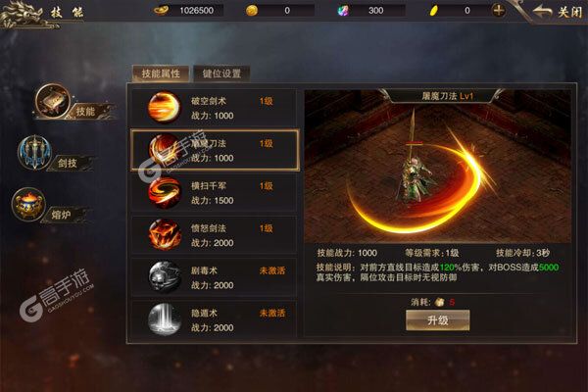Click the 关闭 close button

coord(560,12)
